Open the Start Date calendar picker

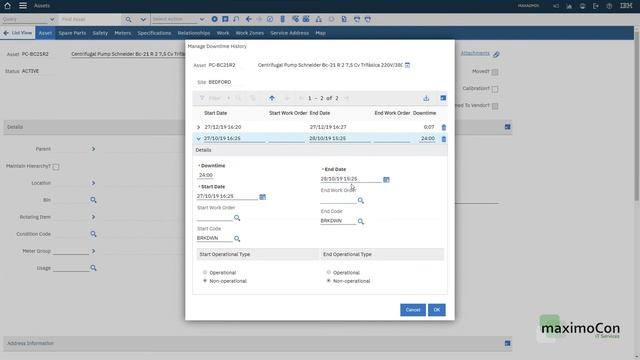coord(262,197)
